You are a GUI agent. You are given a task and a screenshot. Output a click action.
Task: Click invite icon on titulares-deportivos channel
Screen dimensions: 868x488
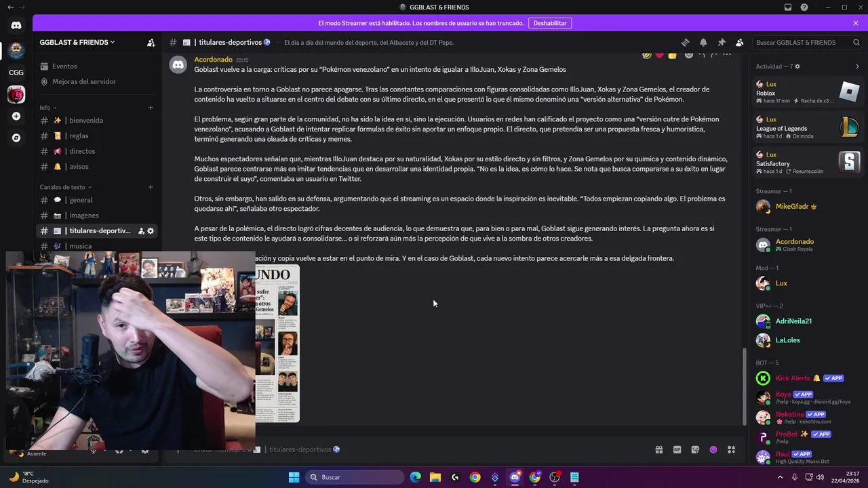pos(141,231)
